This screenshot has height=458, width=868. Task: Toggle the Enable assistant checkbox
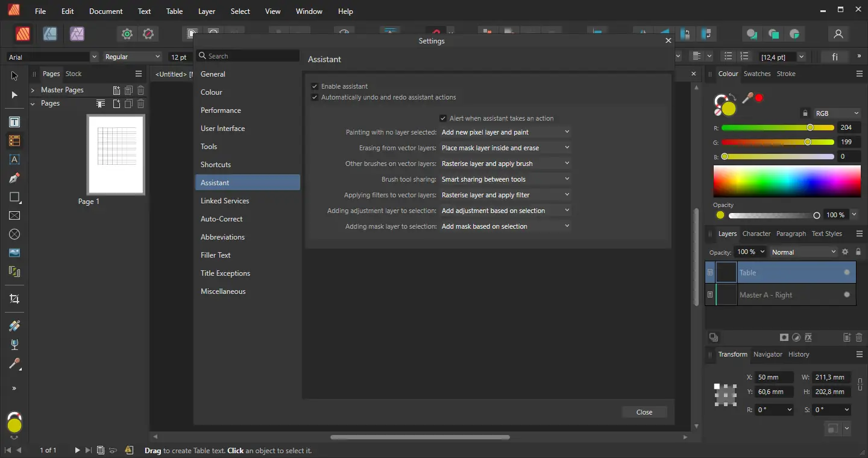click(315, 86)
